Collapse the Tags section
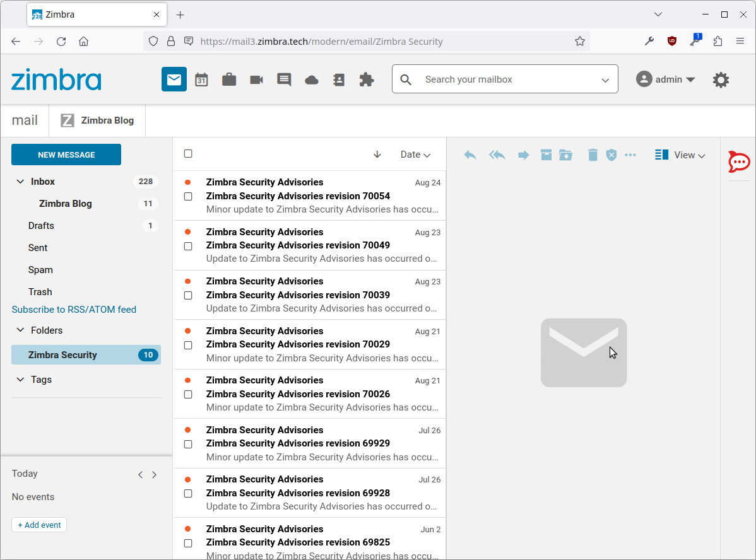The height and width of the screenshot is (560, 756). (x=20, y=380)
